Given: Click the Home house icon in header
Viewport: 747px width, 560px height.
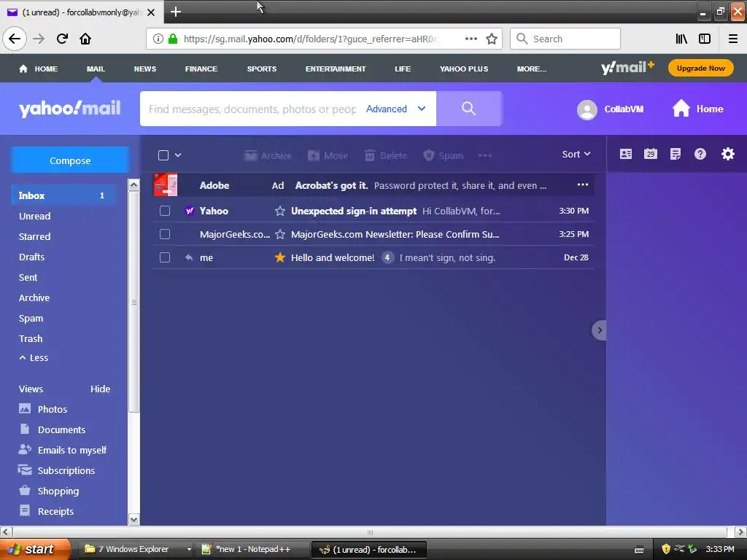Looking at the screenshot, I should pos(681,109).
